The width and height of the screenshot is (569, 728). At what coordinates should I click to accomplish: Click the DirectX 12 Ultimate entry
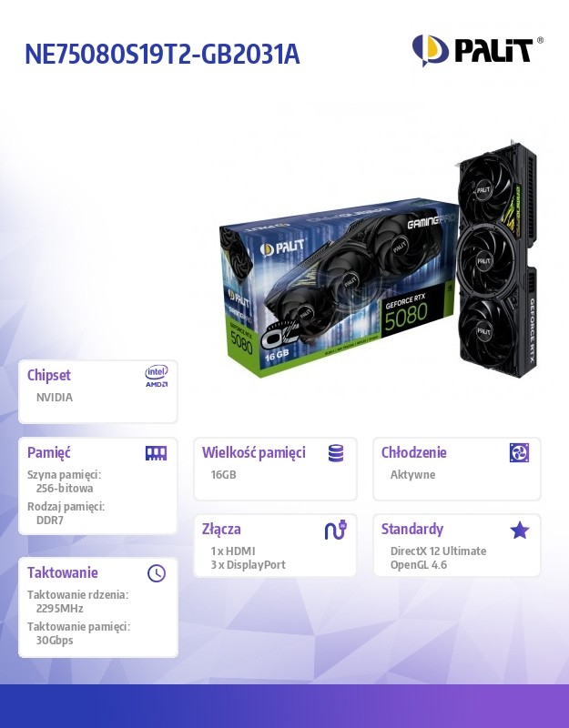pos(439,551)
